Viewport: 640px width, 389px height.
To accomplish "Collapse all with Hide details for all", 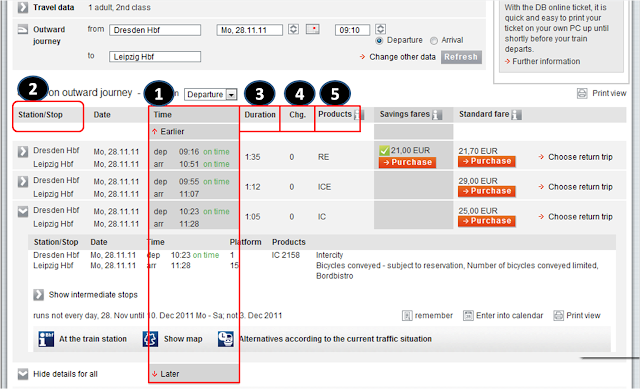I will click(23, 374).
